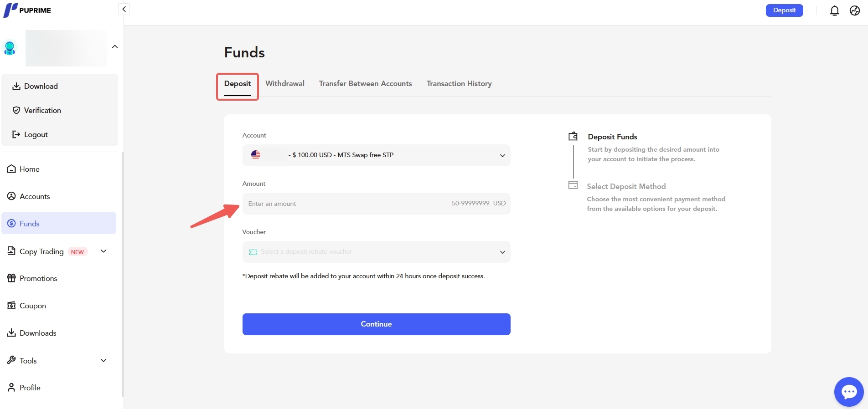Open the live chat bubble
This screenshot has width=868, height=409.
pyautogui.click(x=848, y=392)
